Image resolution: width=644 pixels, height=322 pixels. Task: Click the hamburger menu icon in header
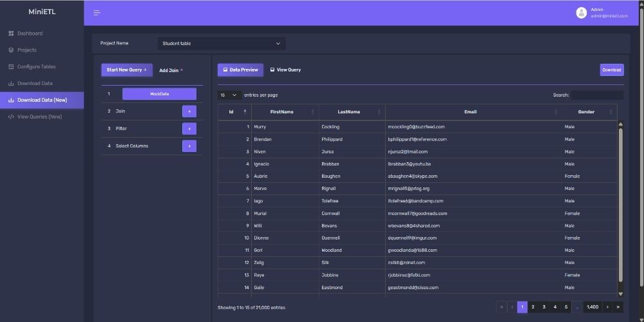(97, 13)
